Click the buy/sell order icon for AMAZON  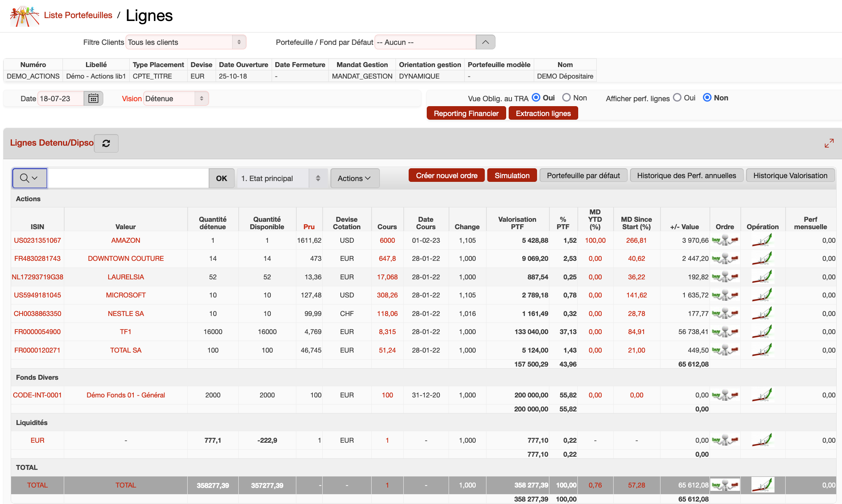coord(725,240)
